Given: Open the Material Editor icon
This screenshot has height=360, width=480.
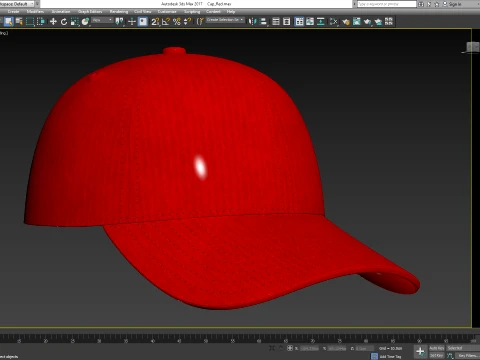Looking at the screenshot, I should pyautogui.click(x=333, y=22).
